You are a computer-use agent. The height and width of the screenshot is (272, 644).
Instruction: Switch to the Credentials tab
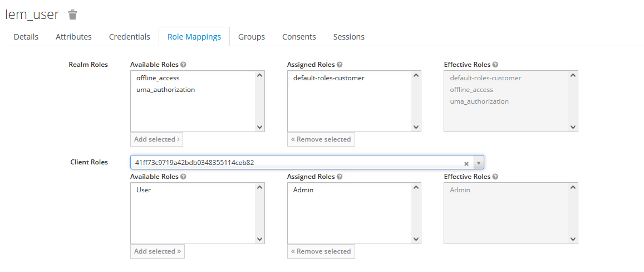click(129, 37)
